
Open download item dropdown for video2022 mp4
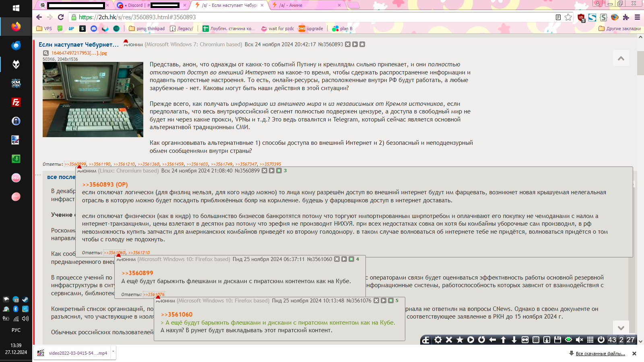pyautogui.click(x=113, y=351)
